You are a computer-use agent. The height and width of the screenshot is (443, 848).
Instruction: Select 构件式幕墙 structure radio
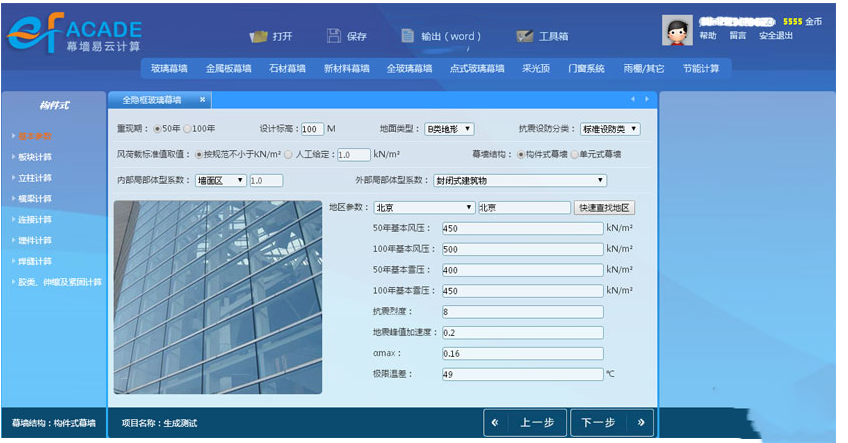520,155
